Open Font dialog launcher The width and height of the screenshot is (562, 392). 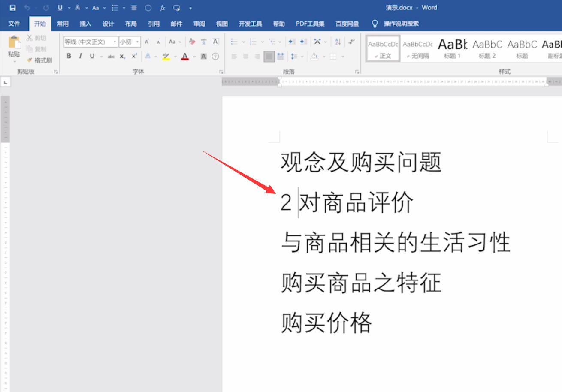pyautogui.click(x=221, y=72)
